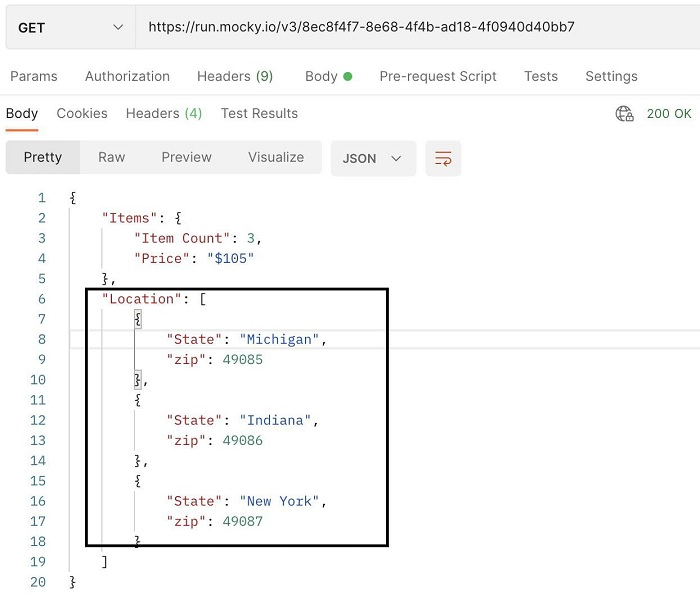This screenshot has height=600, width=700.
Task: Open the Pre-request Script tab
Action: pyautogui.click(x=438, y=76)
